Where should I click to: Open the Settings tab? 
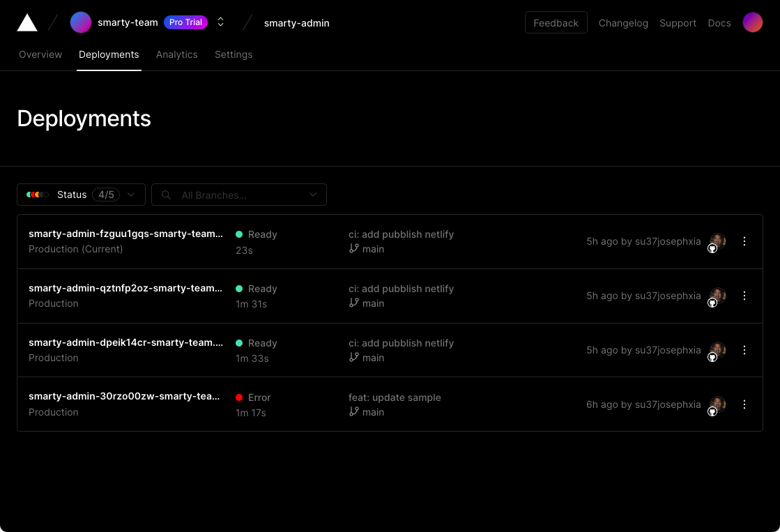pos(234,54)
